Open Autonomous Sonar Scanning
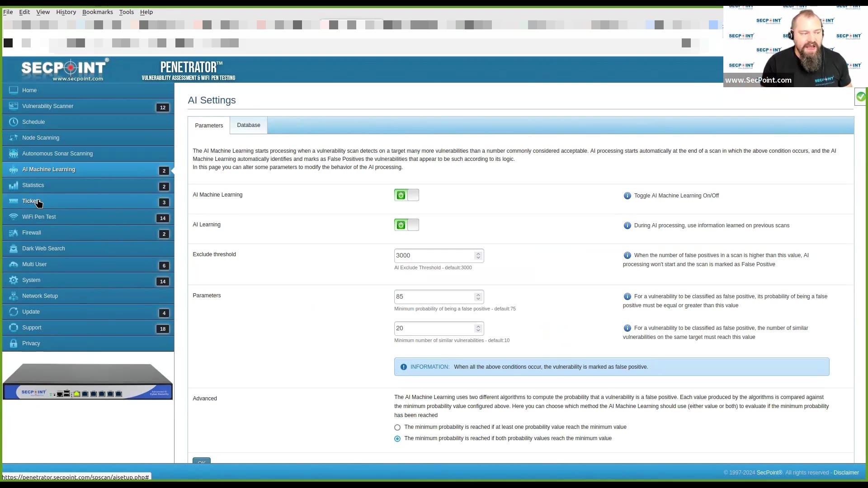Screen dimensions: 868x488 pyautogui.click(x=57, y=153)
